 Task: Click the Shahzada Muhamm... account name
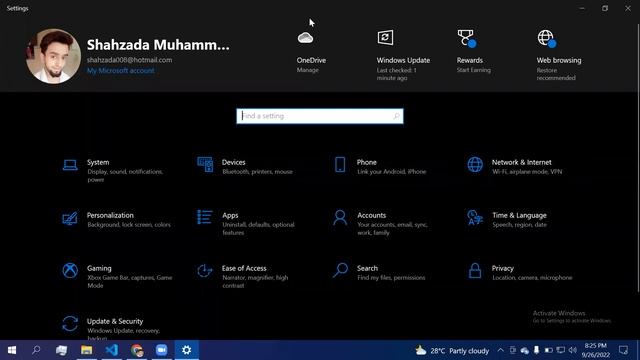point(158,44)
